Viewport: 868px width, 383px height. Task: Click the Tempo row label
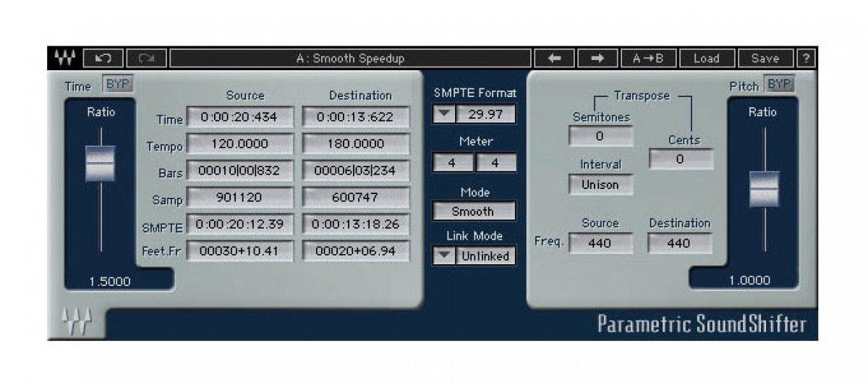click(164, 146)
